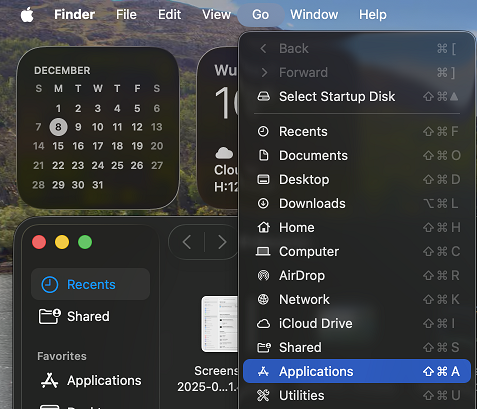Click the Shared folder icon in sidebar

pos(50,316)
